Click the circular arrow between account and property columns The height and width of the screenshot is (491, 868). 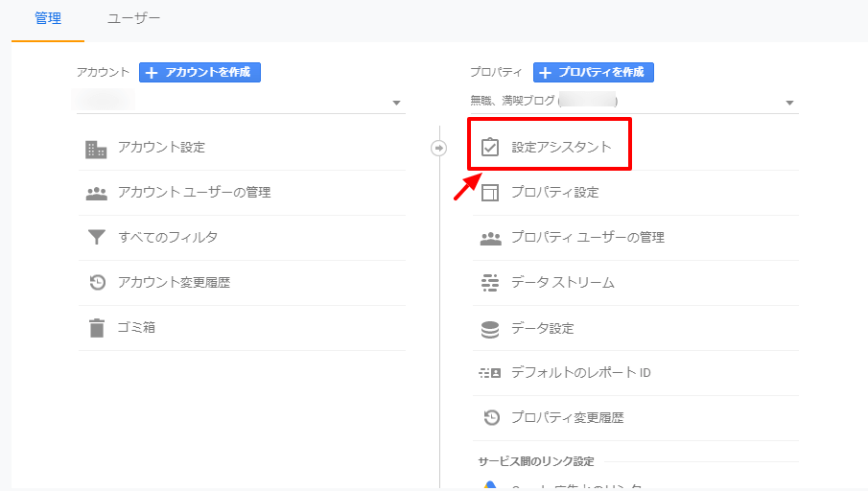pyautogui.click(x=439, y=149)
